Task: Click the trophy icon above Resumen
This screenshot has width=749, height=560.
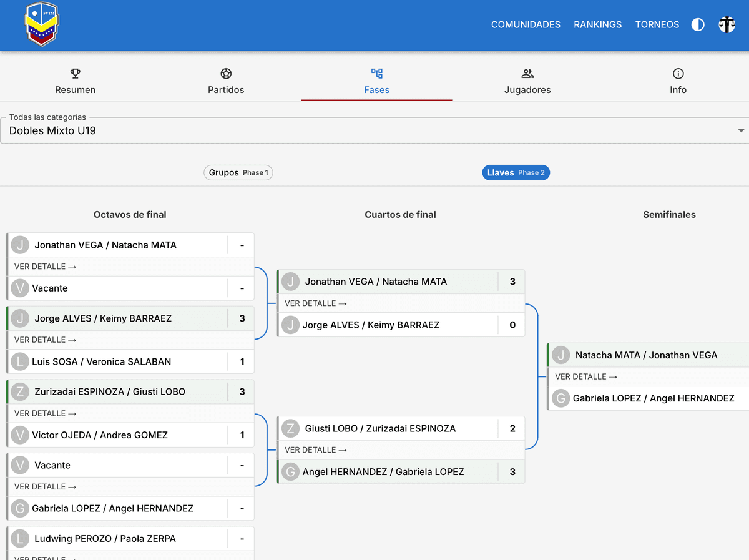Action: coord(75,73)
